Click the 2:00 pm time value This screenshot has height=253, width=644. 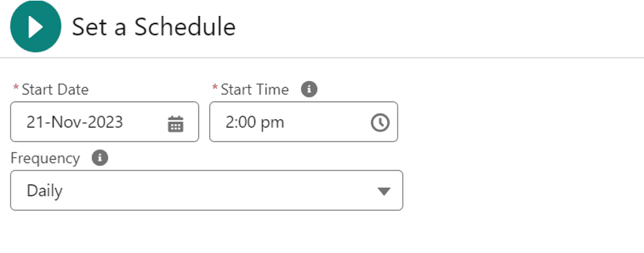255,123
